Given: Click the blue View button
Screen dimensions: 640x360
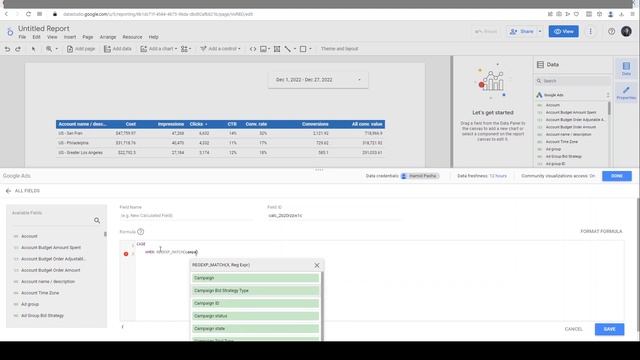Looking at the screenshot, I should 563,31.
